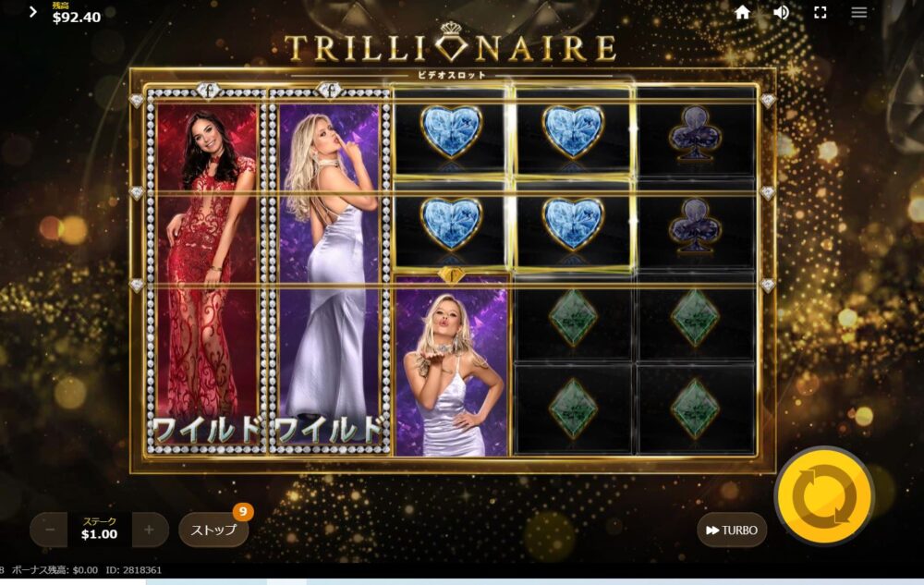924x585 pixels.
Task: Enter fullscreen mode
Action: coord(821,13)
